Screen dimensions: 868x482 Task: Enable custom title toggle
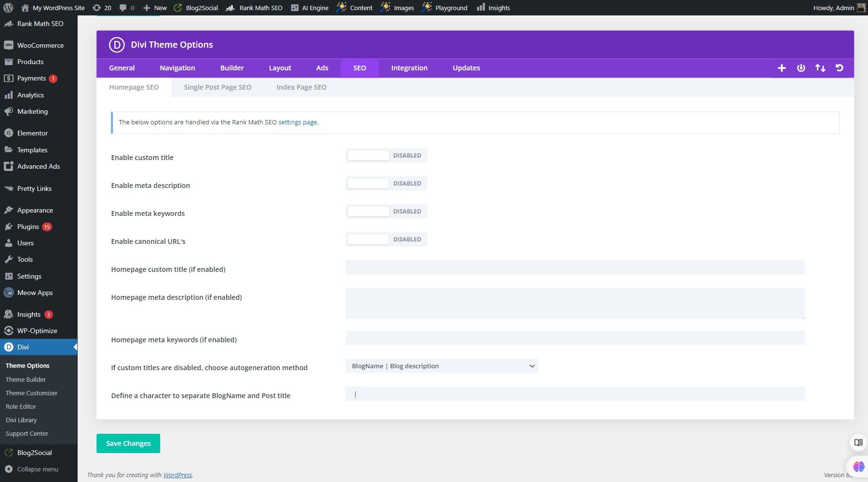(x=368, y=155)
